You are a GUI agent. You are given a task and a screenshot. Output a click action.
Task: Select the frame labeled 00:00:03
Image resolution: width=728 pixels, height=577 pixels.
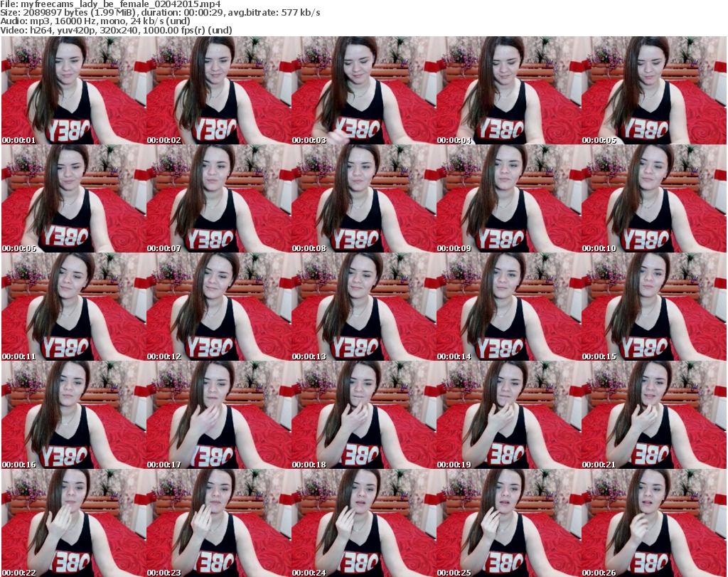coord(363,90)
